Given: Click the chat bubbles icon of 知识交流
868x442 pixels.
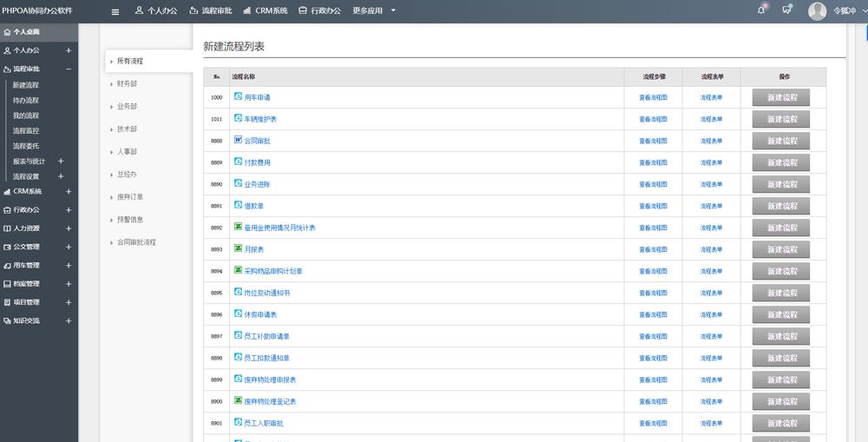Looking at the screenshot, I should click(x=7, y=320).
